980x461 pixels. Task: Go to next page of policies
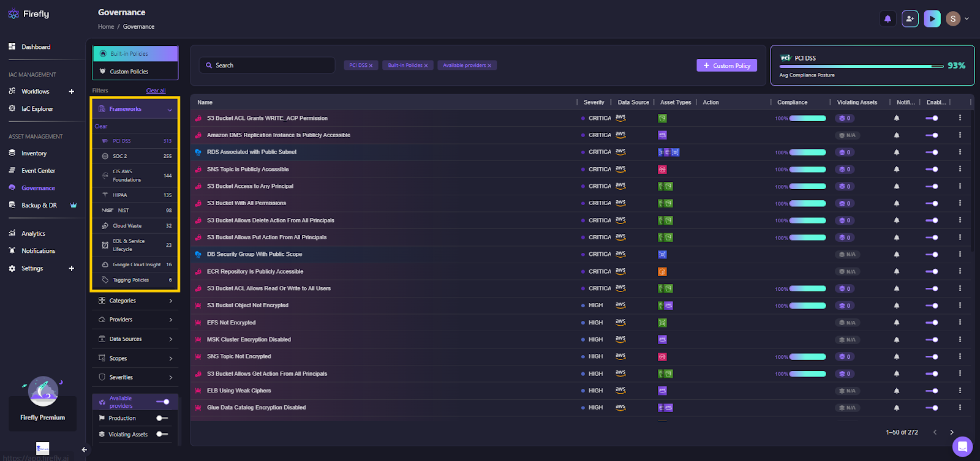tap(952, 432)
